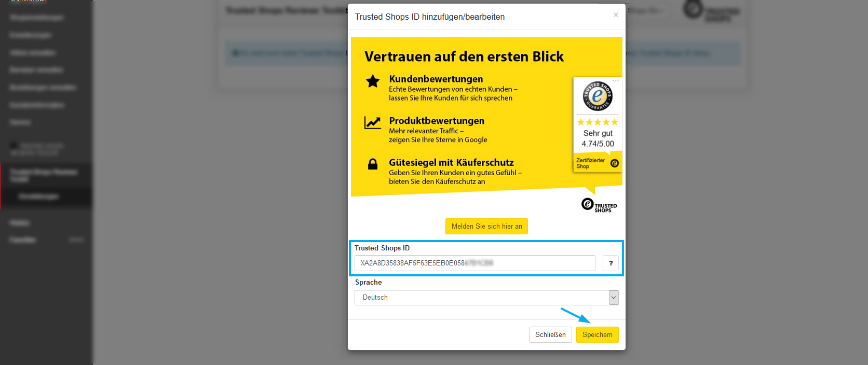Click the three dots on the rating badge

616,80
